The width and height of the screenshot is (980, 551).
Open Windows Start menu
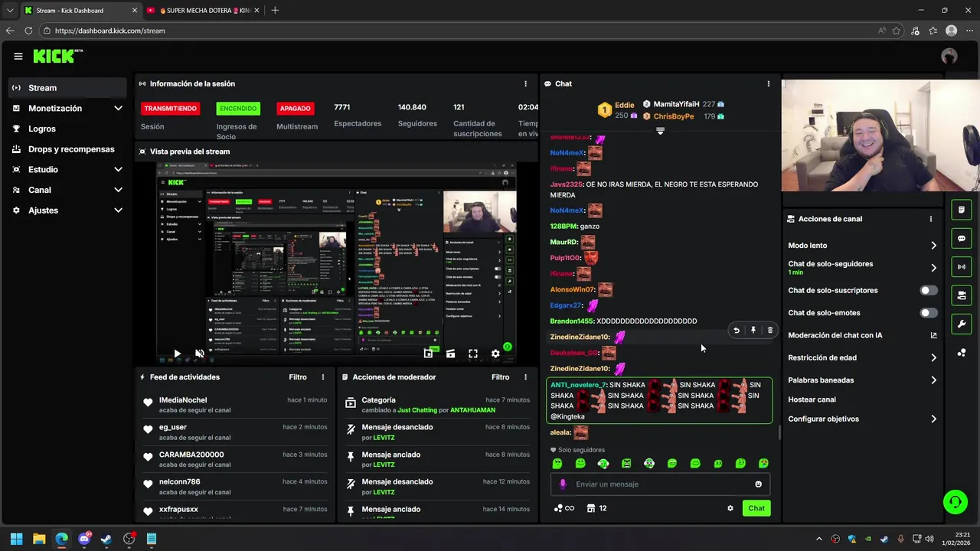coord(16,539)
